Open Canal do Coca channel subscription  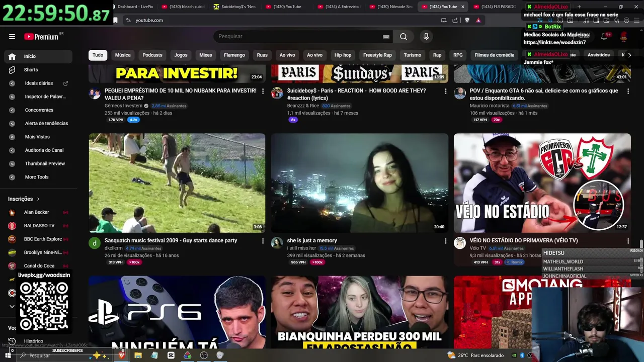point(38,266)
